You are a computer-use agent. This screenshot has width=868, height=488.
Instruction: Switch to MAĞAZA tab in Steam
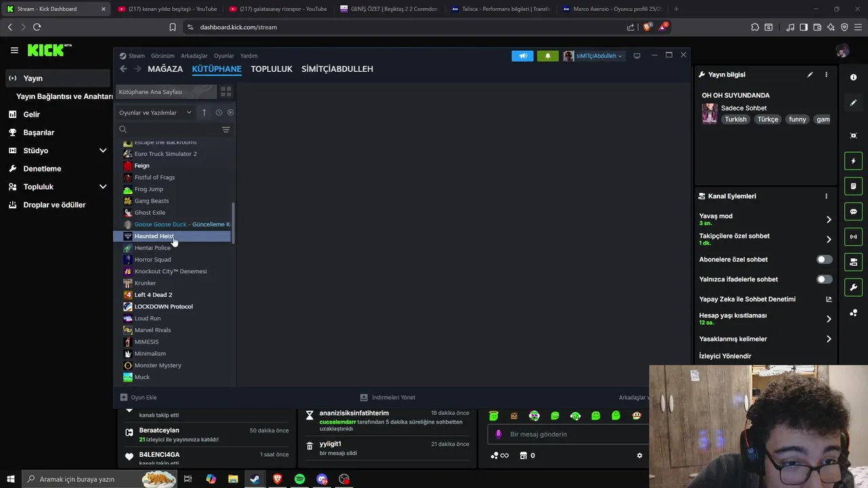coord(165,68)
